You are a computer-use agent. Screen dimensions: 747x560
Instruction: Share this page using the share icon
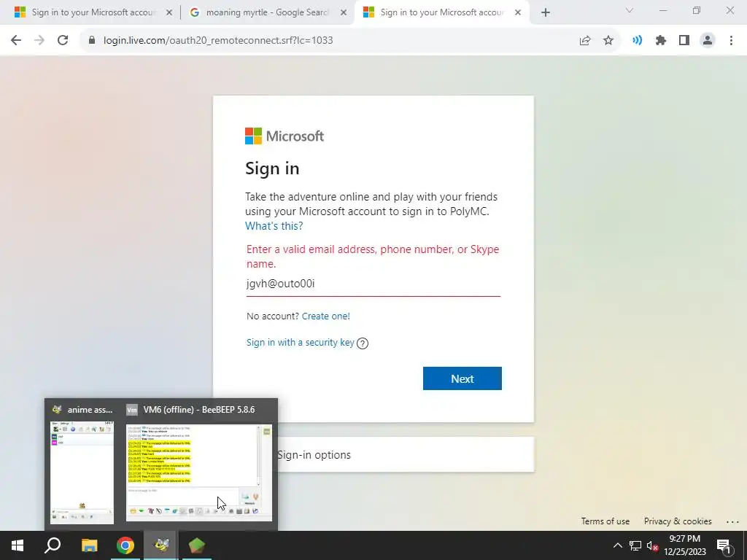click(585, 41)
